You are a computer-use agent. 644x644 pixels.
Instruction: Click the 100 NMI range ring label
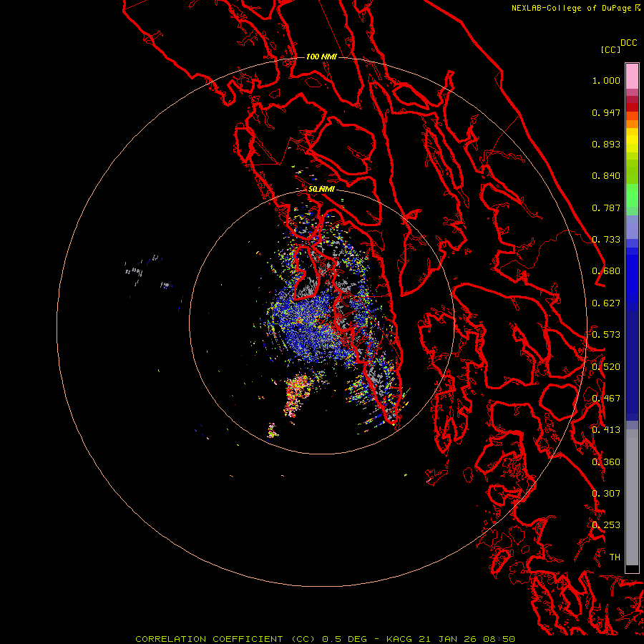click(x=321, y=57)
